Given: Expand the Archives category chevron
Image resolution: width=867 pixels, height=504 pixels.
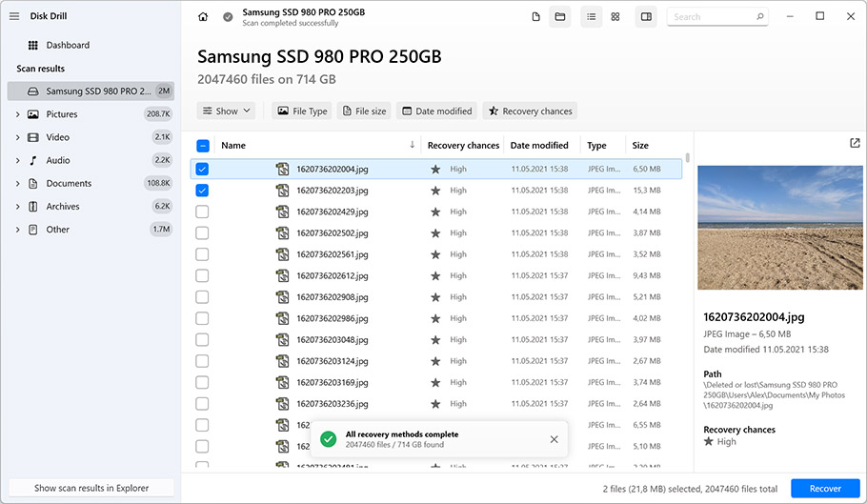Looking at the screenshot, I should pos(18,207).
